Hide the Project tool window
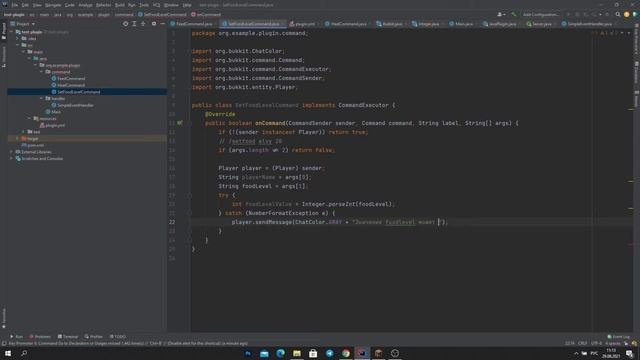The width and height of the screenshot is (640, 360). tap(162, 24)
